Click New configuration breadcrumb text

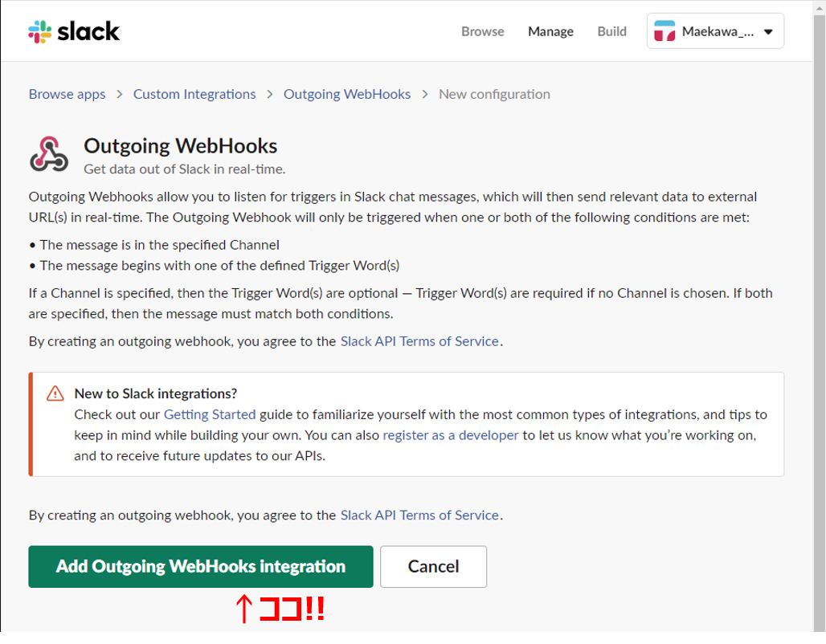(494, 94)
